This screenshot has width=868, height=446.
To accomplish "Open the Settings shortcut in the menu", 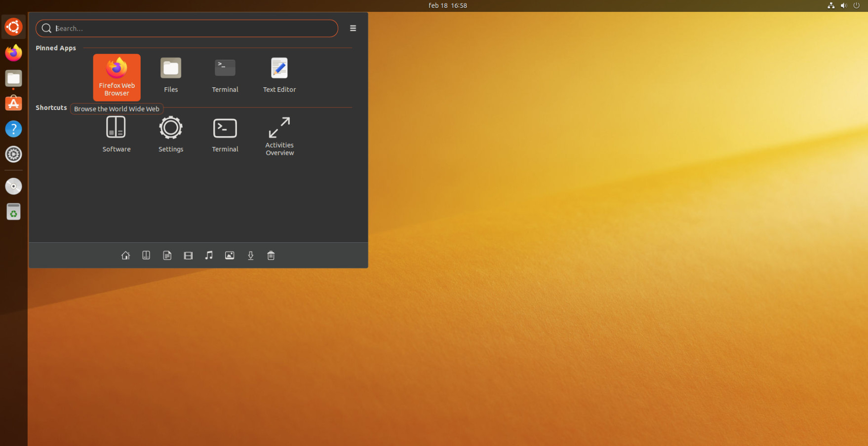I will click(x=171, y=135).
